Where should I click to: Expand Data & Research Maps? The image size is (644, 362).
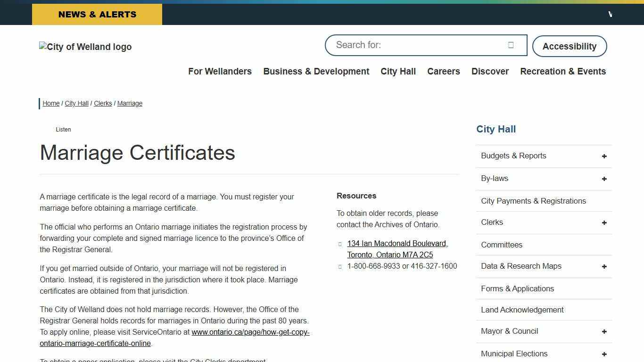(x=604, y=266)
